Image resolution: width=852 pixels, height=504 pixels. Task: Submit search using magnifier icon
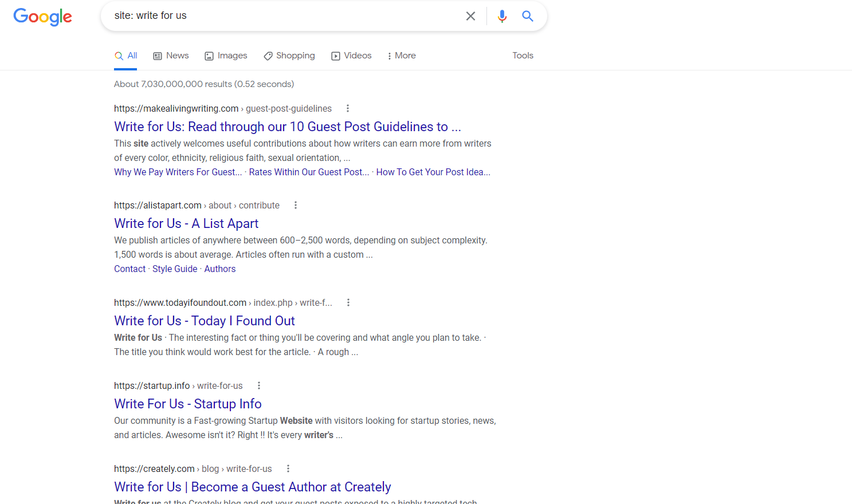tap(528, 16)
